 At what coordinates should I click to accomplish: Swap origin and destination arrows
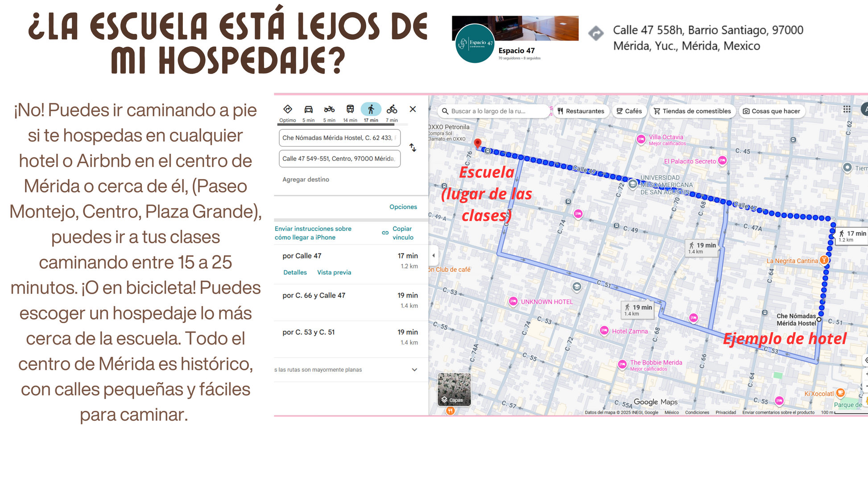[413, 148]
